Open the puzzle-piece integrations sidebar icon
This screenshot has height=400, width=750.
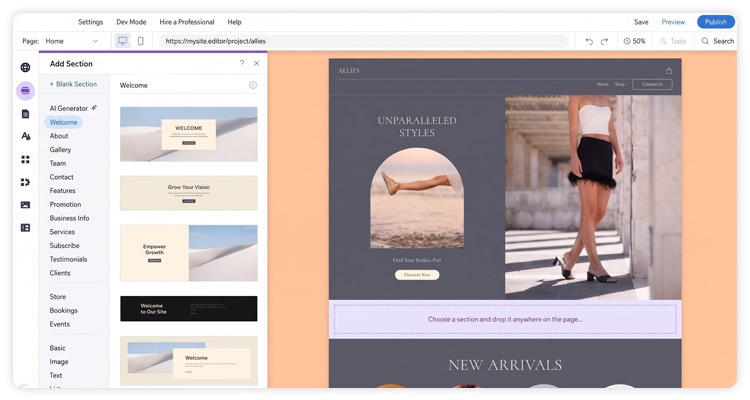25,182
